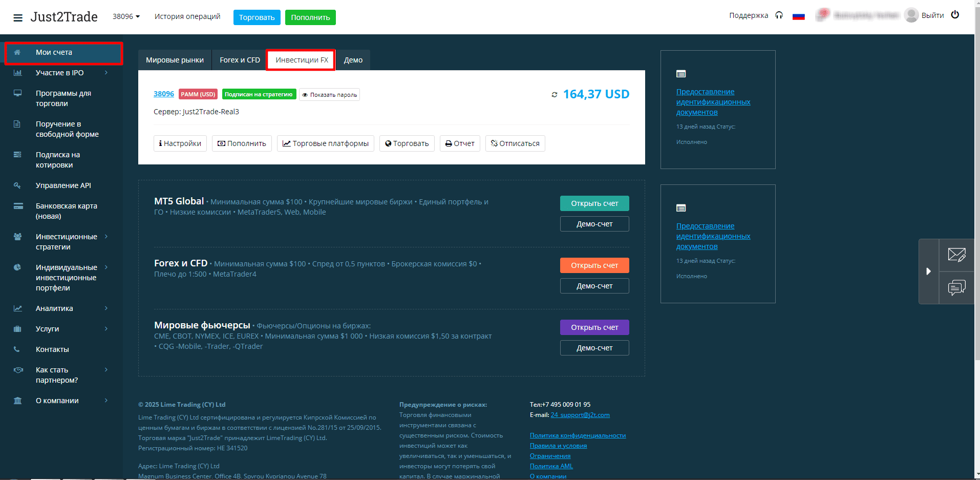Click Пополнить button under the account
The height and width of the screenshot is (480, 980).
point(242,143)
